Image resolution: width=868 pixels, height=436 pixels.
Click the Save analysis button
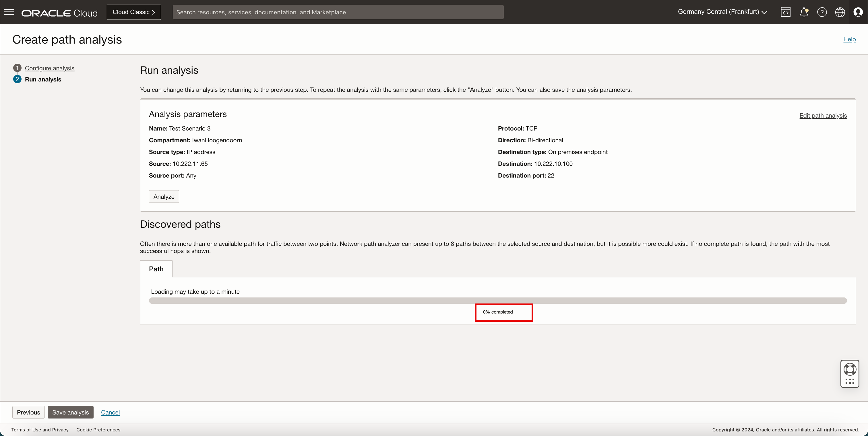pyautogui.click(x=70, y=412)
